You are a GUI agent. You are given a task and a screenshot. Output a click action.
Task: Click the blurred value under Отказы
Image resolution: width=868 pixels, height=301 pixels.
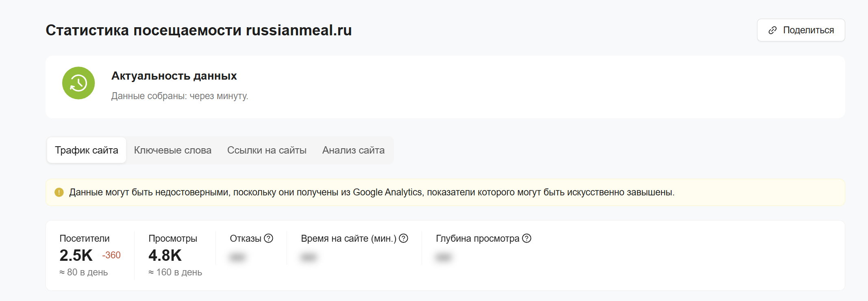tap(237, 257)
